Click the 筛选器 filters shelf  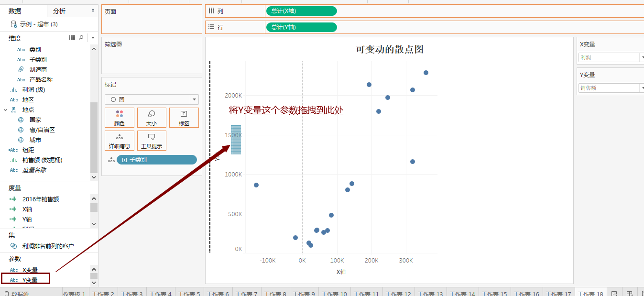click(x=152, y=55)
